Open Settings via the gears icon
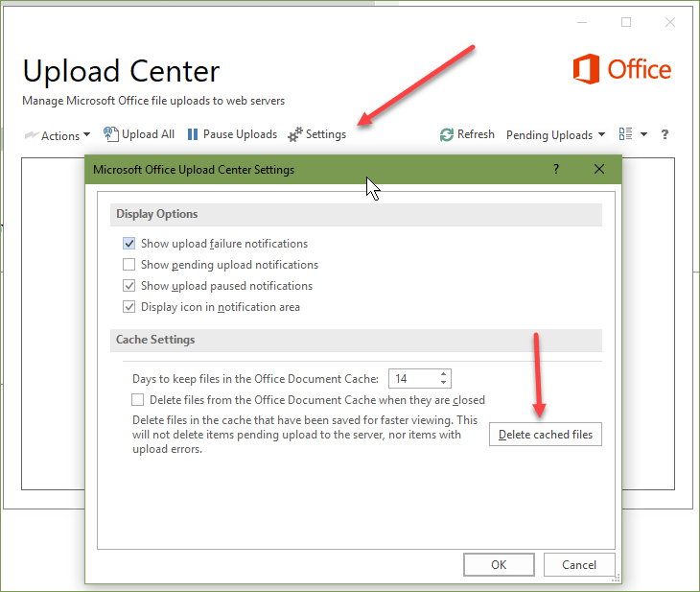Viewport: 700px width, 592px height. 295,134
